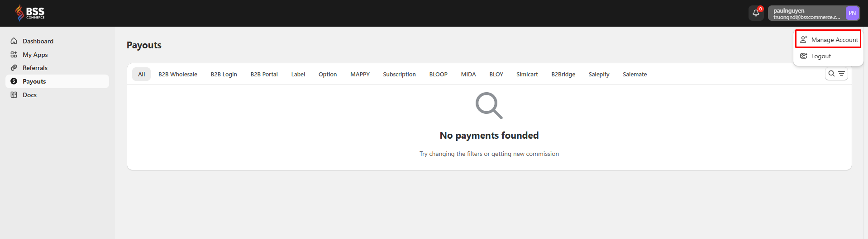Switch to BLOOP tab
Image resolution: width=868 pixels, height=239 pixels.
point(439,74)
